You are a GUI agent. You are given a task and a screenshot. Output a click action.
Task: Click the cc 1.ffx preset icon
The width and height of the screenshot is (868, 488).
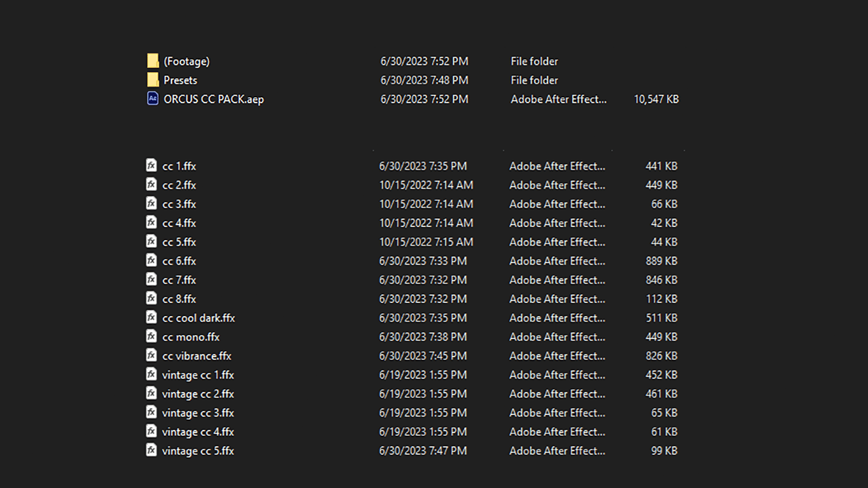[152, 166]
